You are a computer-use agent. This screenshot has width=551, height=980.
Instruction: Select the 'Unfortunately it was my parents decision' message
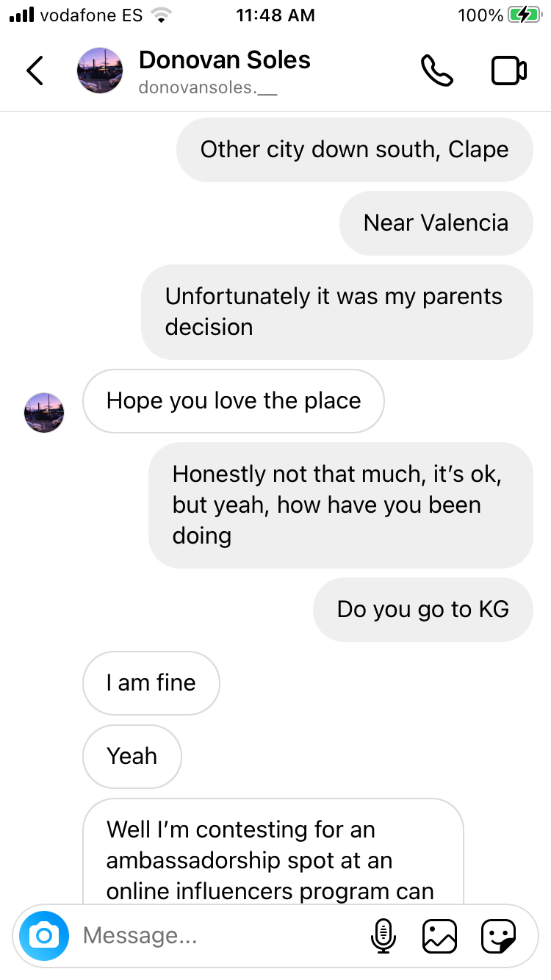pyautogui.click(x=336, y=311)
